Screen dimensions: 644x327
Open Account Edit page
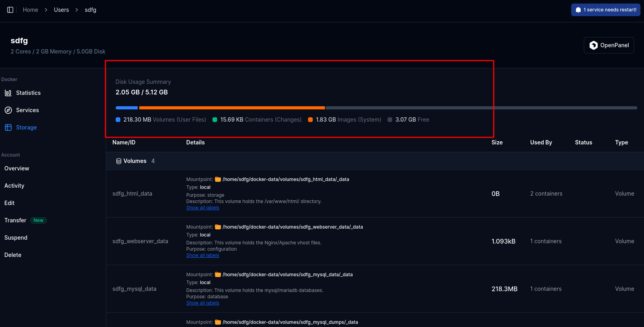9,203
